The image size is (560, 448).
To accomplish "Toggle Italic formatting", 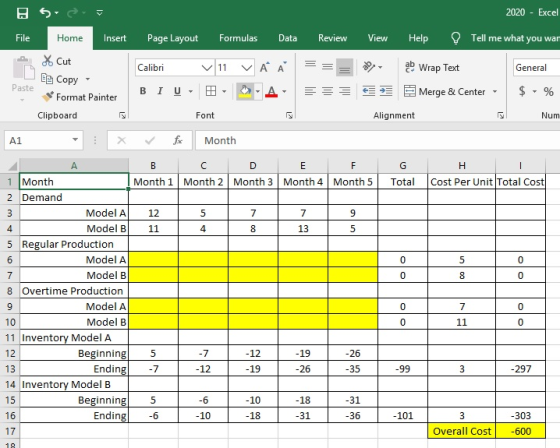I will (x=160, y=91).
